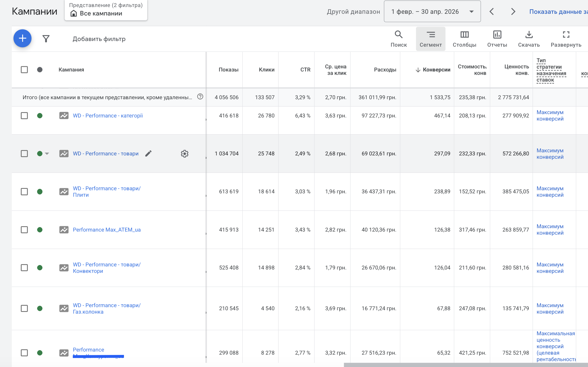Open campaign WD - Performance - товари/Газ.колонка

click(107, 308)
